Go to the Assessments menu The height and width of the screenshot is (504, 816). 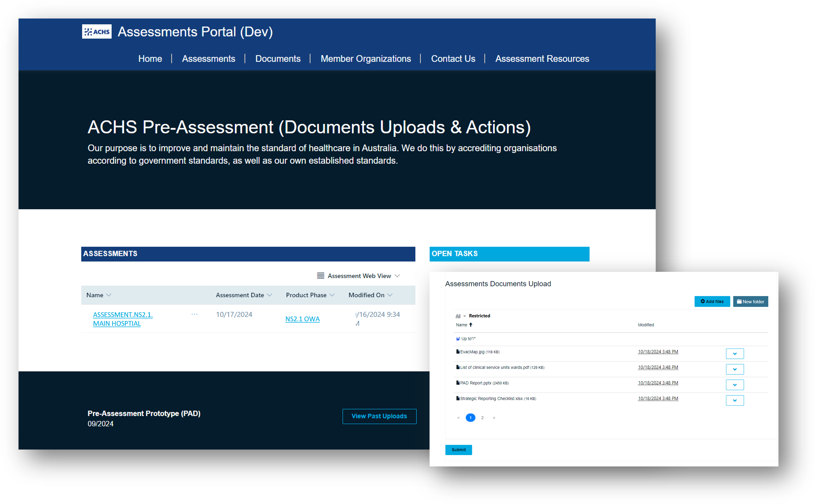(x=209, y=59)
